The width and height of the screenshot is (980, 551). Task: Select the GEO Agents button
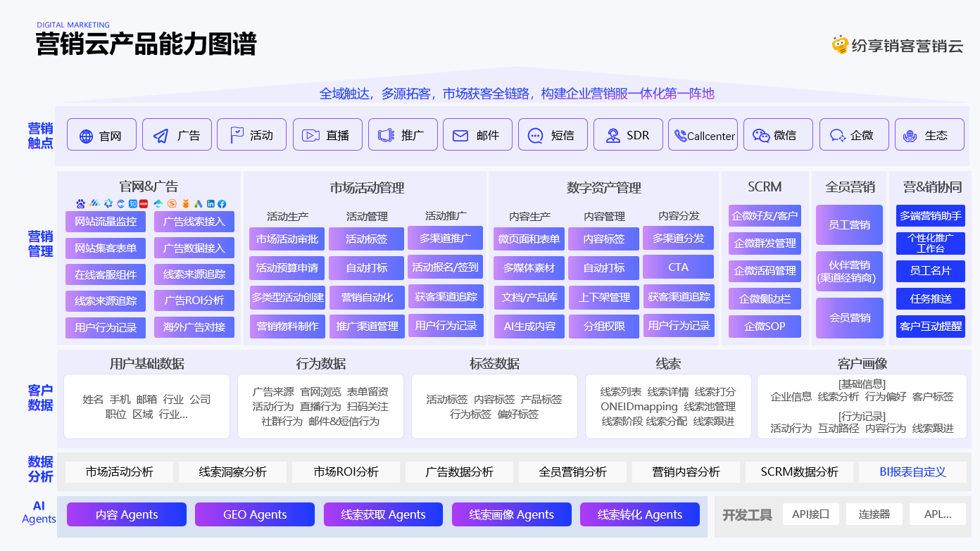(x=255, y=514)
